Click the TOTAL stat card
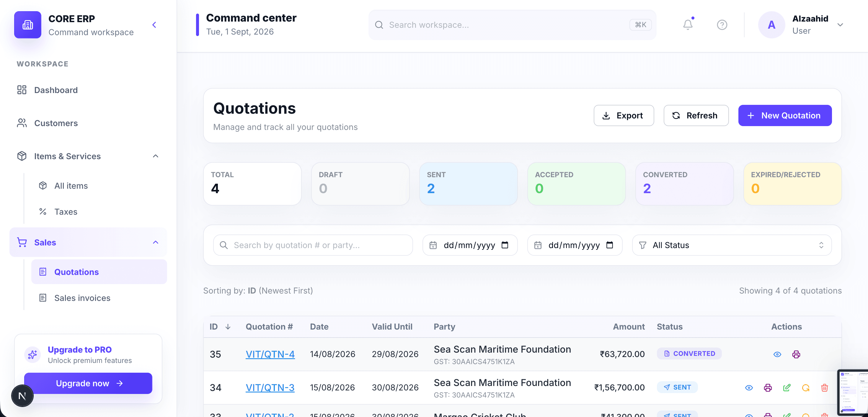The image size is (868, 417). (252, 184)
